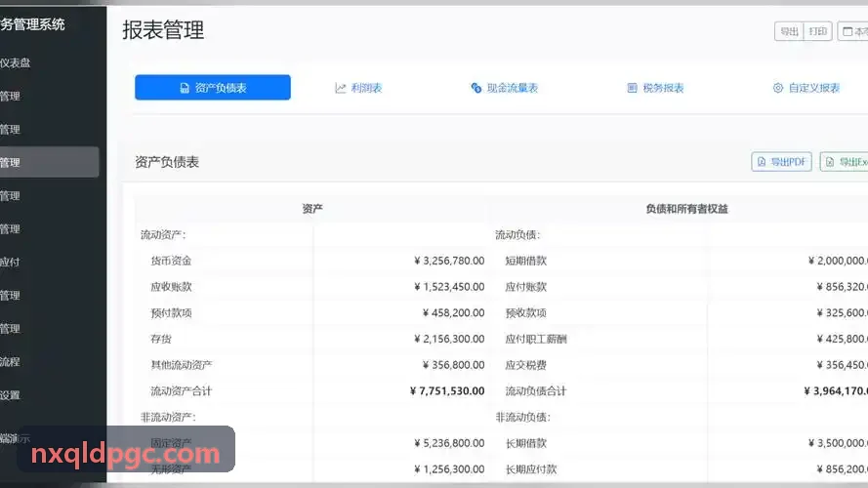Open the 应付 sidebar item
The width and height of the screenshot is (868, 488).
(10, 263)
